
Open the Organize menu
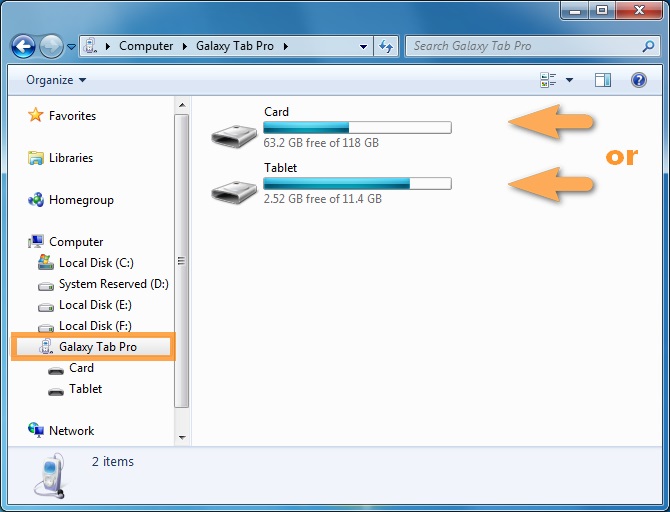56,80
